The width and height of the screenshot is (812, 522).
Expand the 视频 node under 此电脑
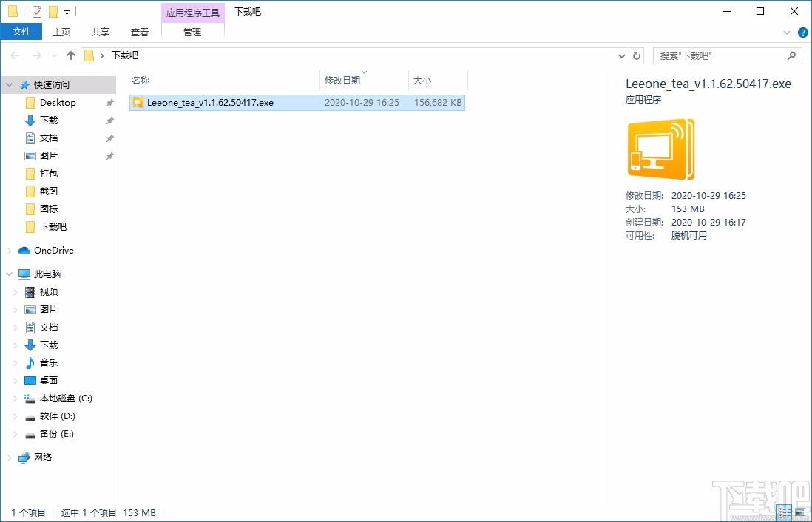tap(16, 292)
